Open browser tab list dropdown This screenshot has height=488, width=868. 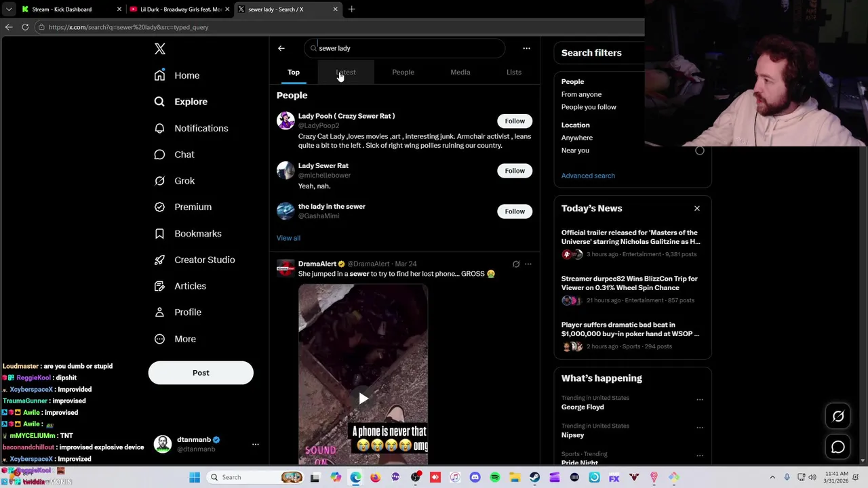(9, 9)
